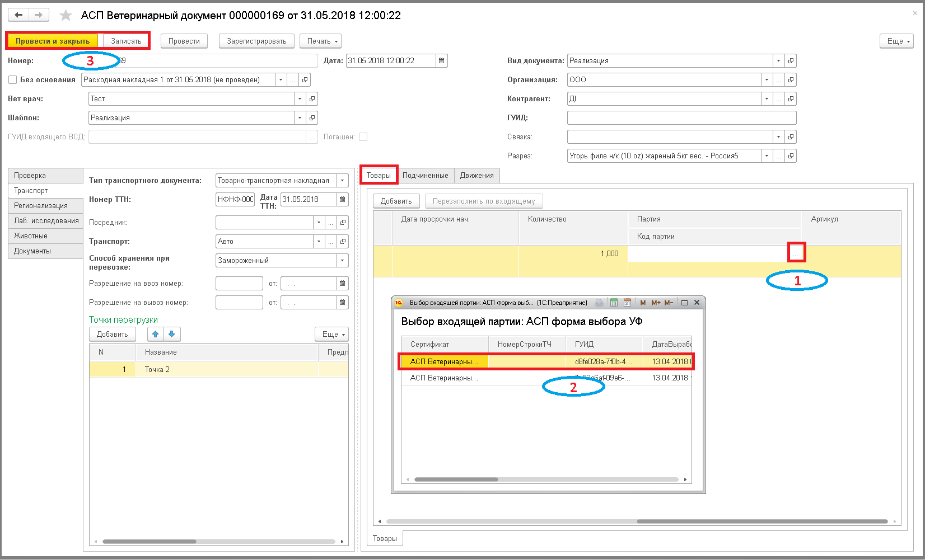Click the Записать button
Viewport: 925px width, 560px height.
[126, 41]
